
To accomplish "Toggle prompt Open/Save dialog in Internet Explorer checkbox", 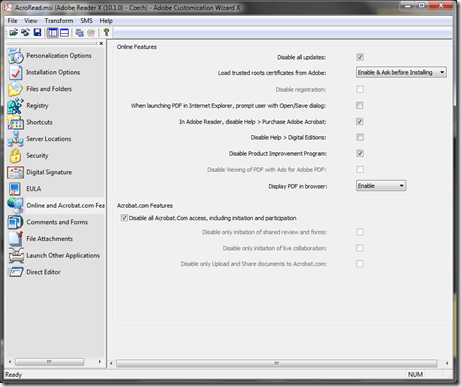I will [360, 105].
